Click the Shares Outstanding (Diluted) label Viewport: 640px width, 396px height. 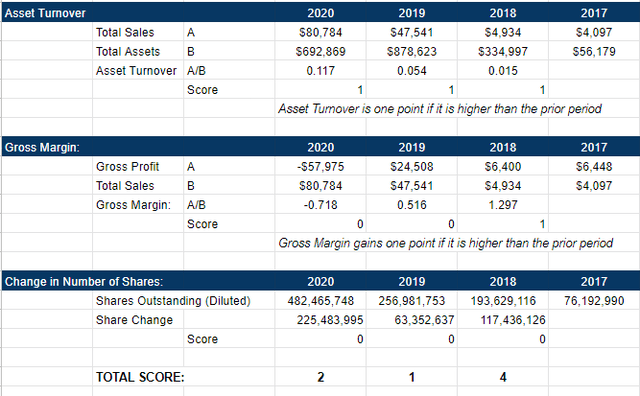click(173, 301)
